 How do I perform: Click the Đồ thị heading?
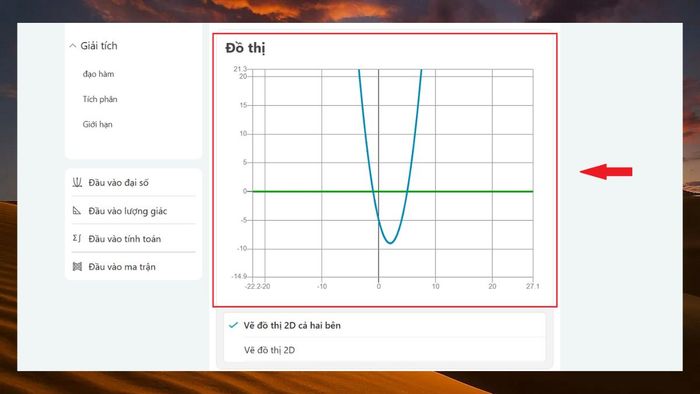tap(245, 48)
